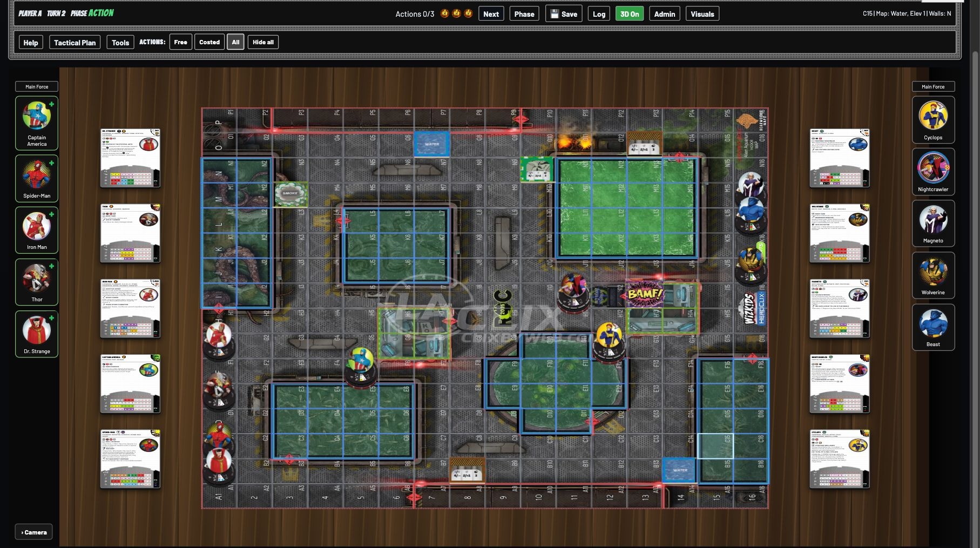Open the Tactical Plan
Image resolution: width=980 pixels, height=548 pixels.
(x=75, y=43)
